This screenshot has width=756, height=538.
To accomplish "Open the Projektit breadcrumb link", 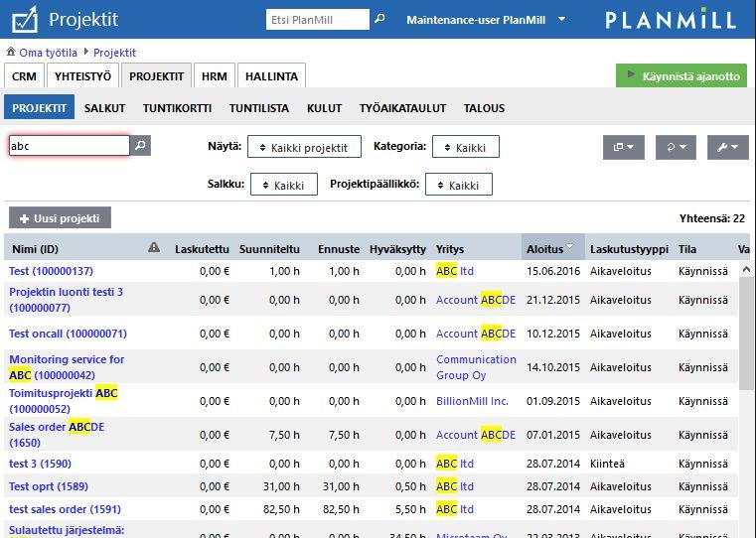I will tap(115, 53).
